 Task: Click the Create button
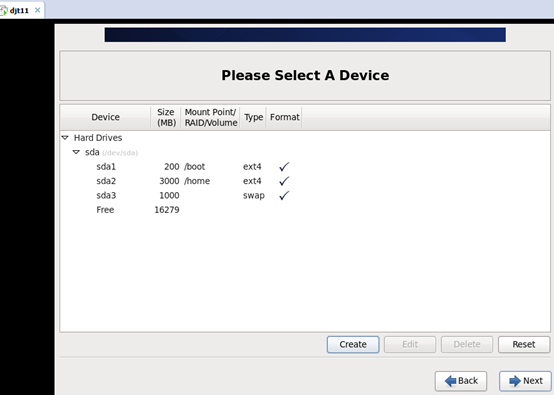353,344
